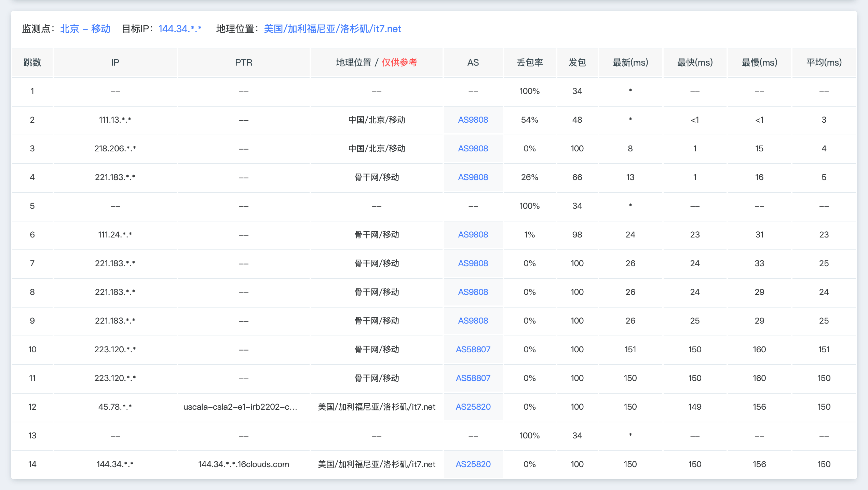868x490 pixels.
Task: Open AS58807 link in hop 10 row
Action: click(473, 350)
